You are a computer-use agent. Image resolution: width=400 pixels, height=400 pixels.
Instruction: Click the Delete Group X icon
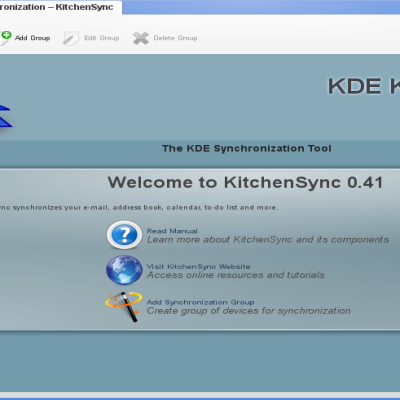tap(141, 38)
